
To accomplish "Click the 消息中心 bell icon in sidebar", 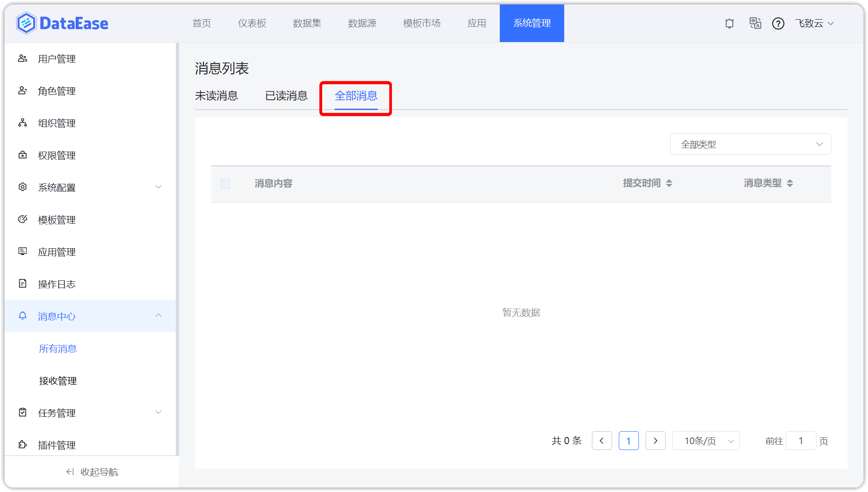I will [x=22, y=316].
